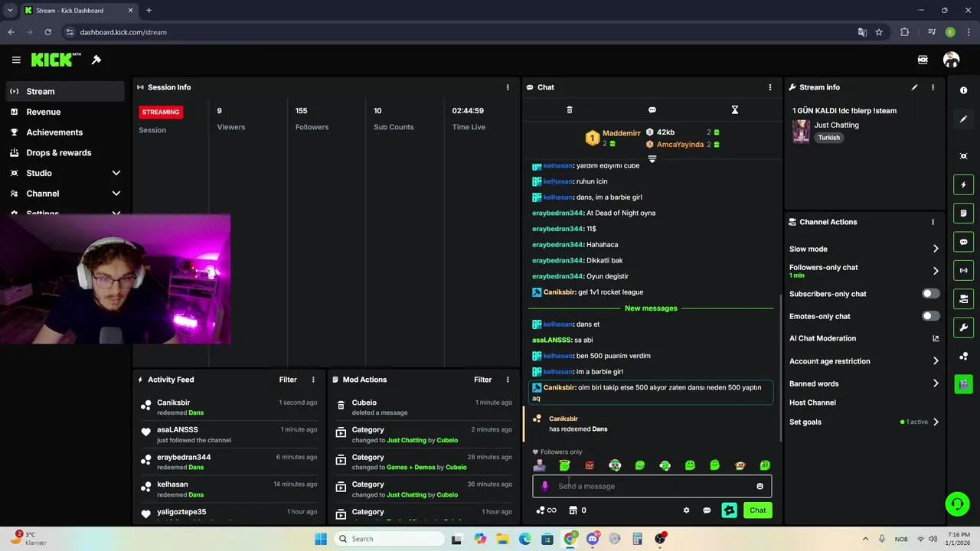This screenshot has width=980, height=551.
Task: Toggle Emotes-only chat switch
Action: (x=930, y=316)
